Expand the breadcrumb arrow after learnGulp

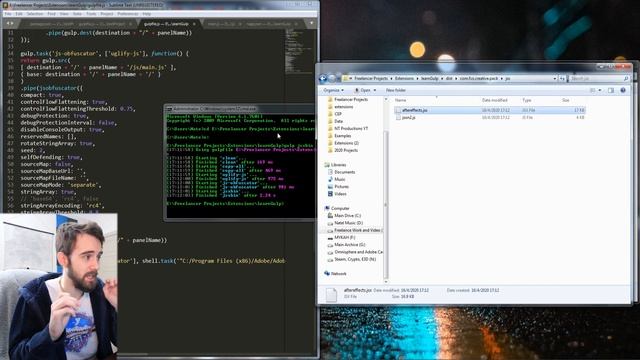pos(442,78)
